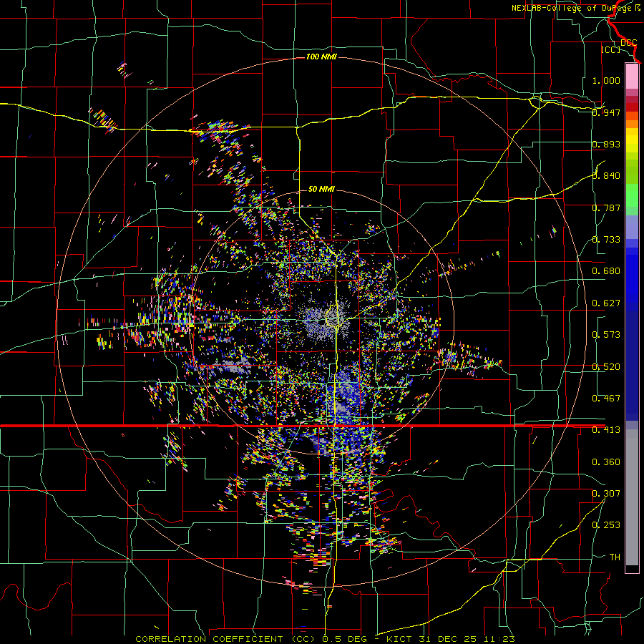
Task: Click the [CC] legend unit label
Action: (x=611, y=49)
